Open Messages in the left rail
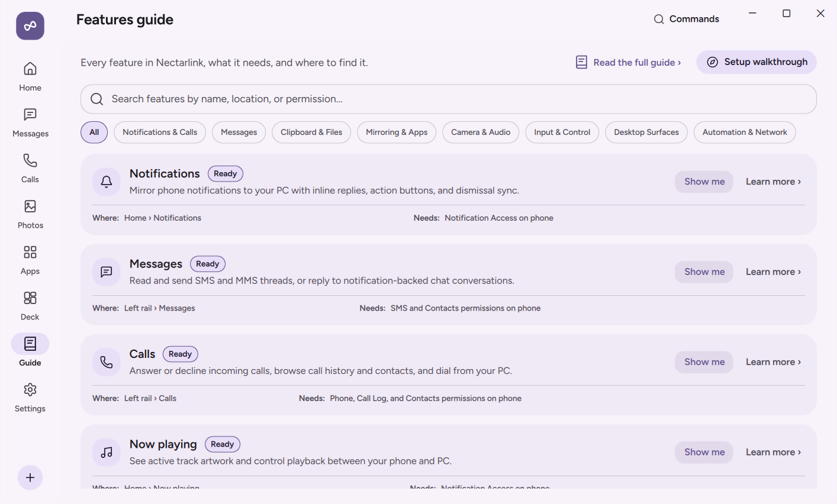837x504 pixels. (30, 122)
